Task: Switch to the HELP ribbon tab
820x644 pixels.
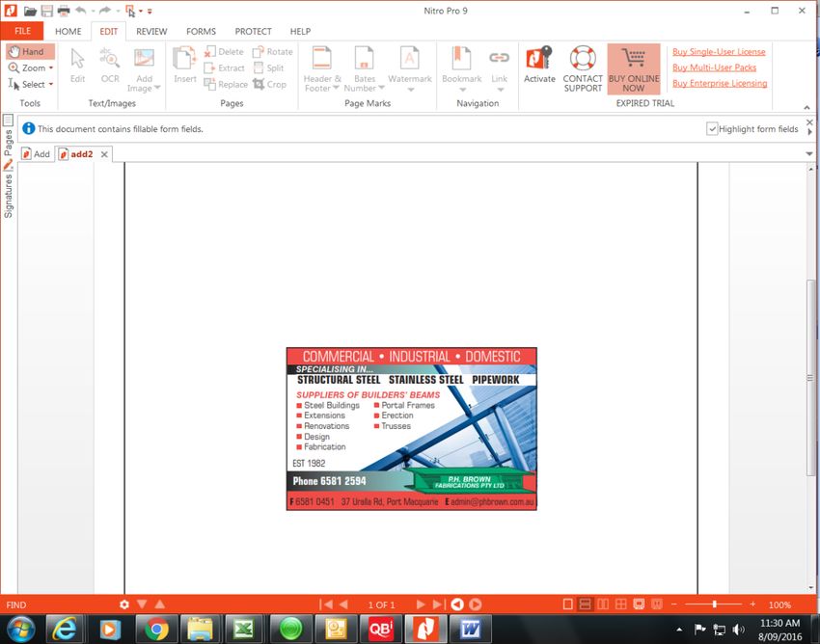Action: (x=300, y=32)
